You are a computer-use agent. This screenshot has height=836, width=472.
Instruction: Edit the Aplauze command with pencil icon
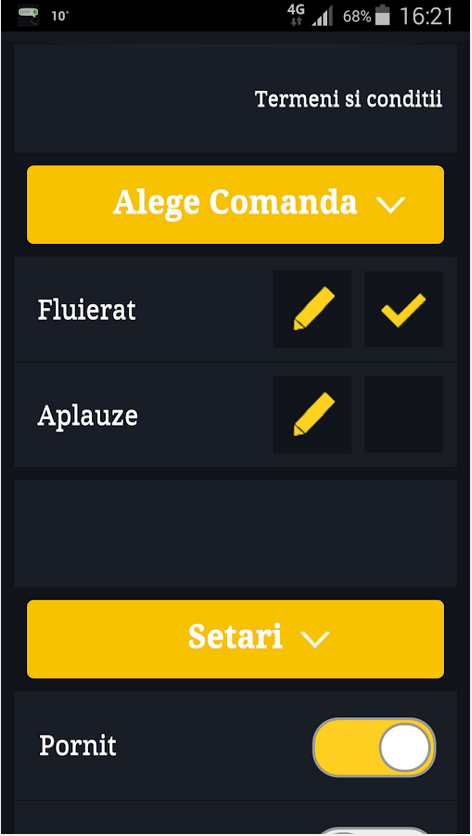point(312,414)
